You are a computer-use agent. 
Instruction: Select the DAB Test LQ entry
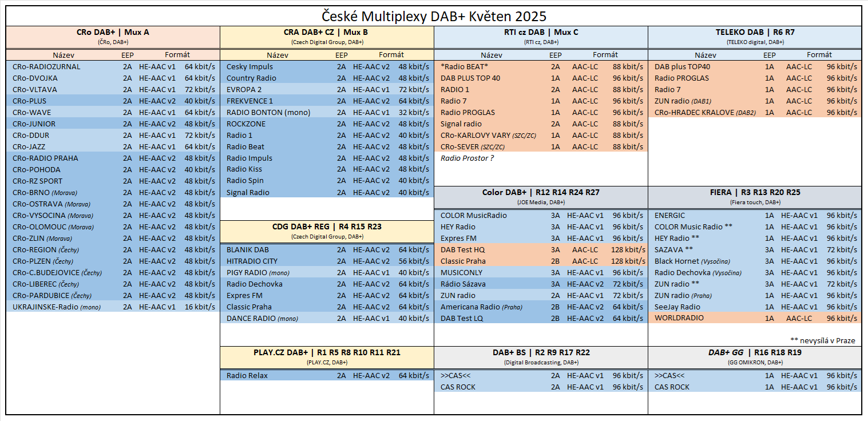(462, 318)
